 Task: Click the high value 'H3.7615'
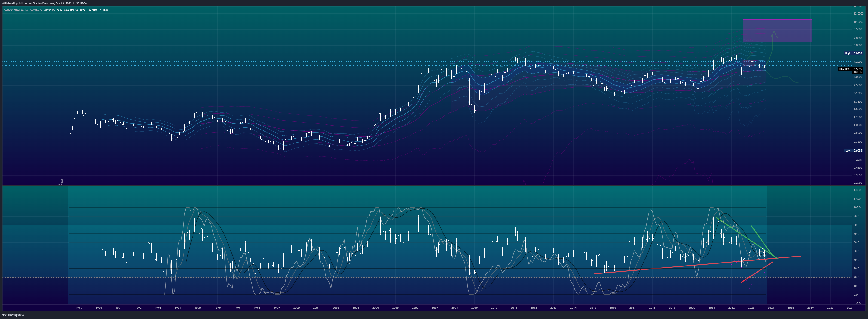[x=57, y=10]
